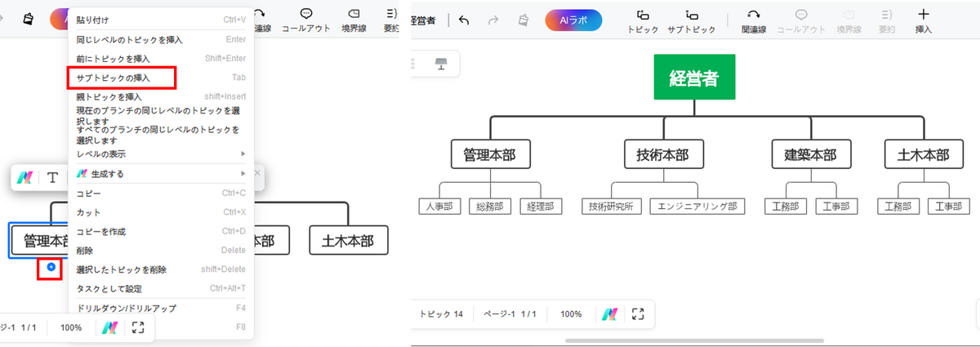Click コールアウト in the left toolbar
The image size is (980, 347).
(306, 20)
